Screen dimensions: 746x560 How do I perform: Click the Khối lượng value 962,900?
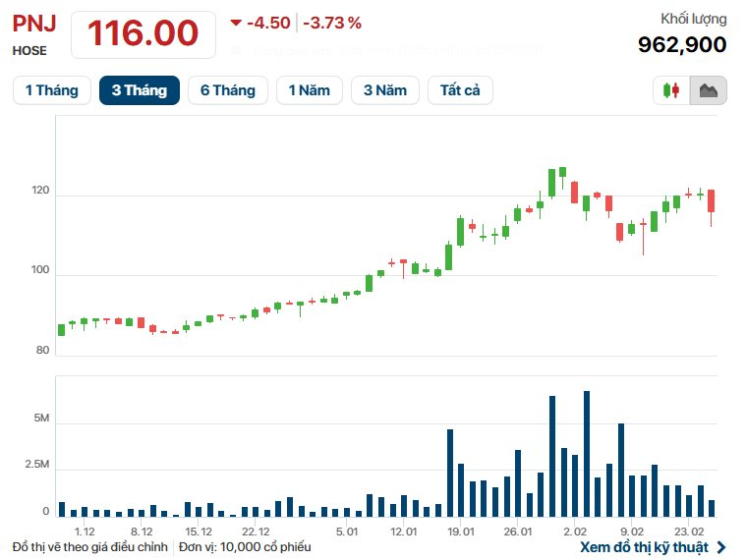(x=682, y=44)
